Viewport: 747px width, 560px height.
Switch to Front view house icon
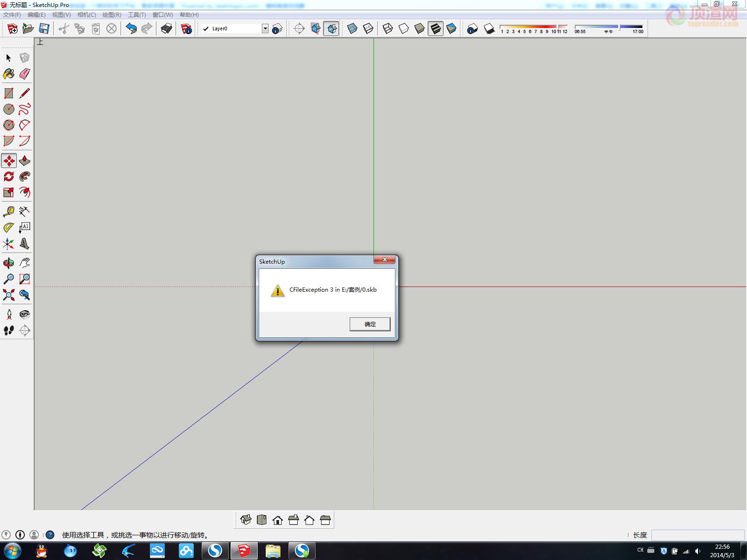coord(277,520)
